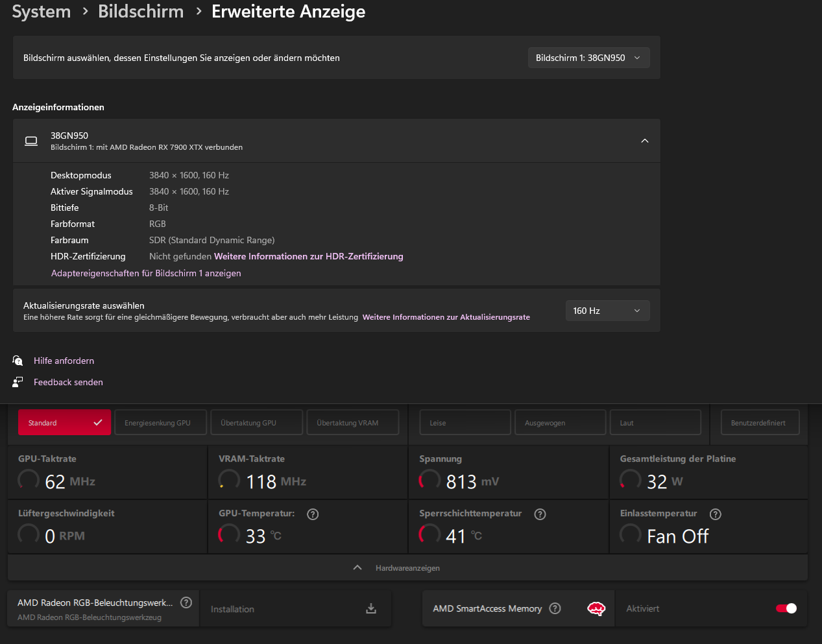
Task: Go to Bildschirm in the breadcrumb
Action: [141, 12]
